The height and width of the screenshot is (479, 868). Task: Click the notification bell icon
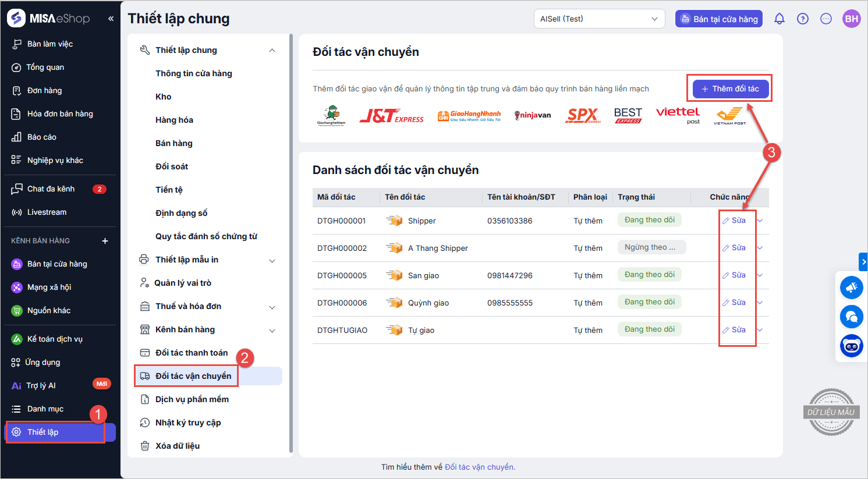[779, 19]
